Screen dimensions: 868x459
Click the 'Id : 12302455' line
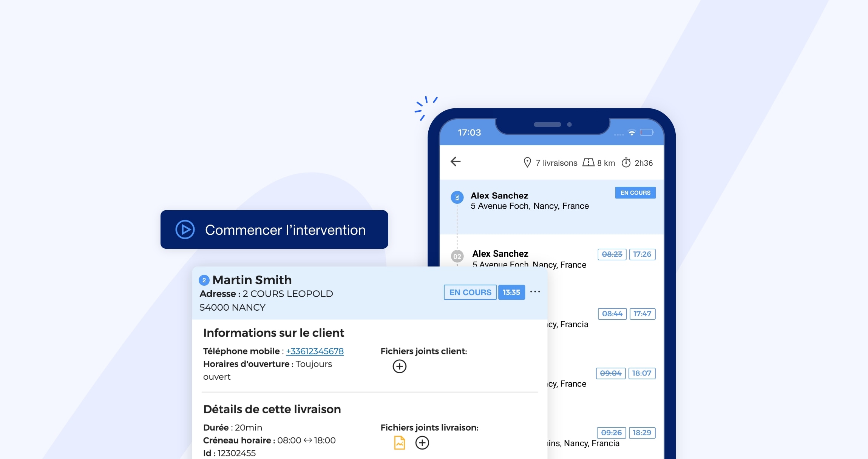point(229,453)
